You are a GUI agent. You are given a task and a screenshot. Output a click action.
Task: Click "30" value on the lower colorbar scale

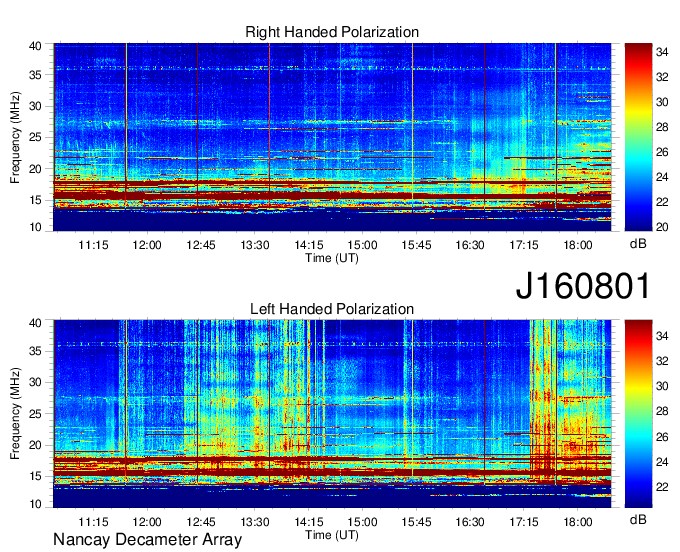tap(662, 386)
